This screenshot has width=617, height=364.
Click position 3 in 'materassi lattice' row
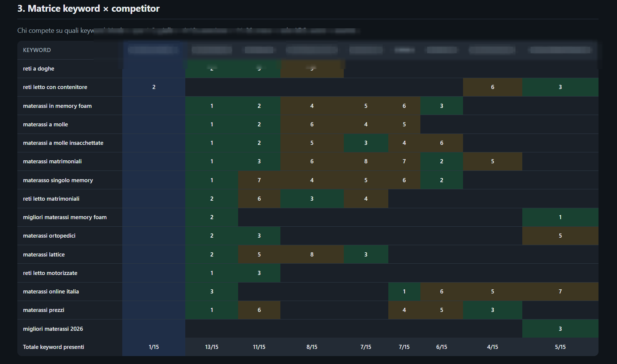point(366,255)
